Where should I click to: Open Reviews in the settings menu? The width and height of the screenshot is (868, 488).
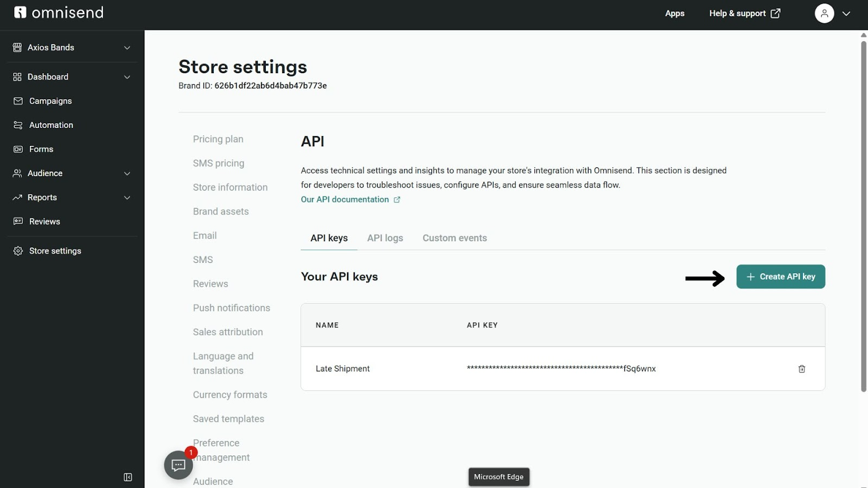[210, 284]
